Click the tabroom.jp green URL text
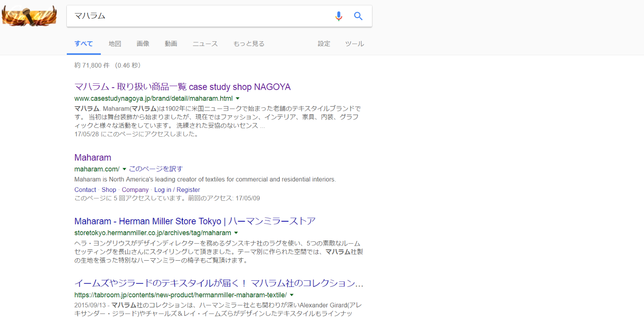The height and width of the screenshot is (317, 644). coord(181,295)
